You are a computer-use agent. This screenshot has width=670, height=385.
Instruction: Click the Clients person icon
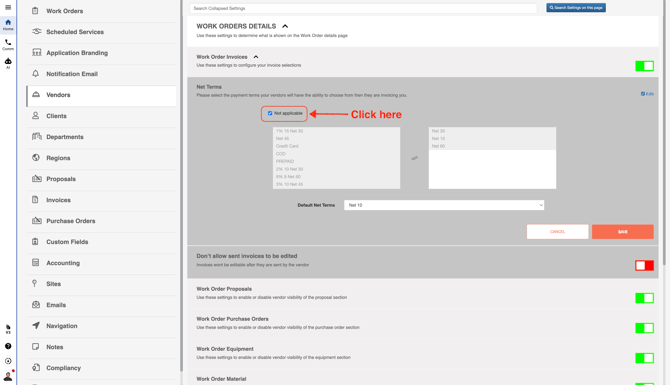[35, 115]
